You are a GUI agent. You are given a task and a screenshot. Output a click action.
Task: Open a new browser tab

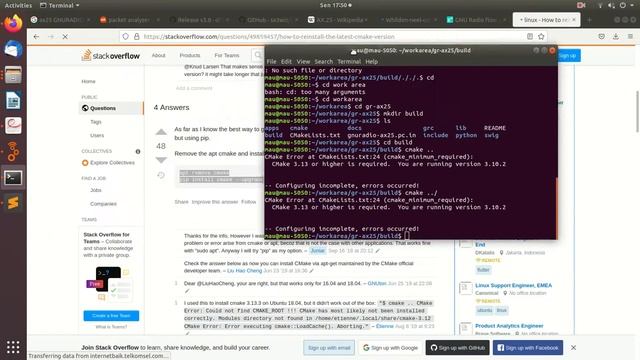tap(589, 20)
